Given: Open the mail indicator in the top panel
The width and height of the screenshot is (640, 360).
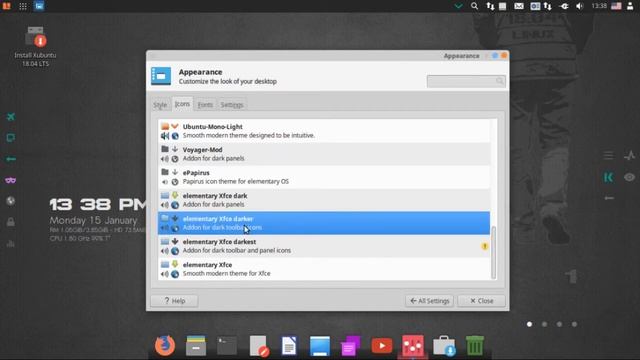Looking at the screenshot, I should pos(519,6).
